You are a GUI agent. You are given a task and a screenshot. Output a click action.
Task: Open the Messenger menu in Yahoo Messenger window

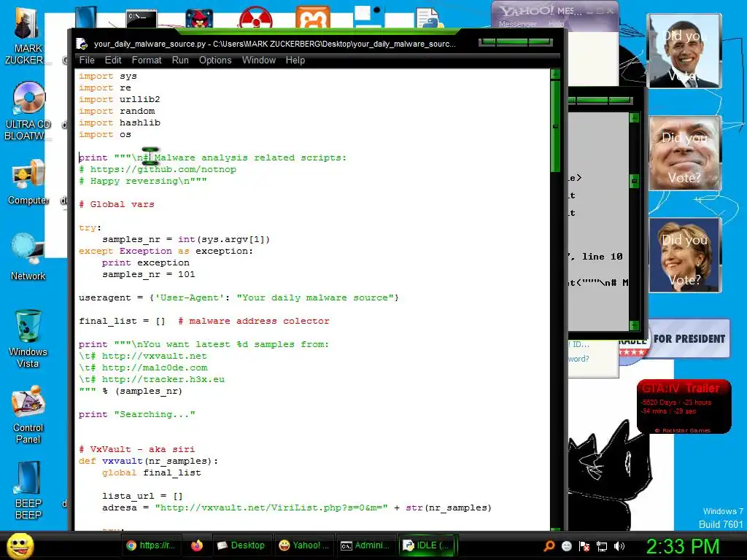518,24
